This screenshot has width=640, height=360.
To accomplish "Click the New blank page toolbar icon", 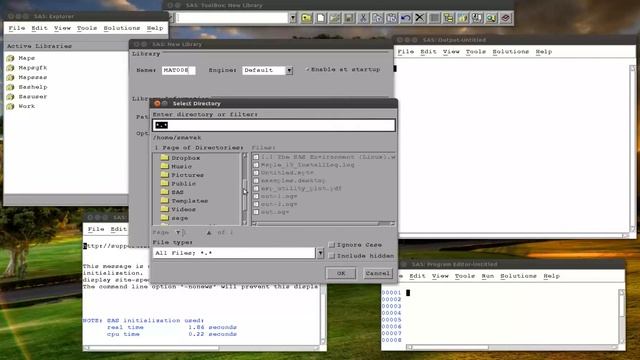I will pos(321,18).
